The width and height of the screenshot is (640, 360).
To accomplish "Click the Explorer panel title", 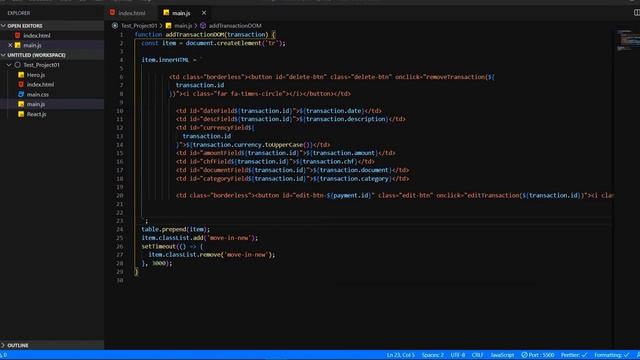I will [19, 13].
